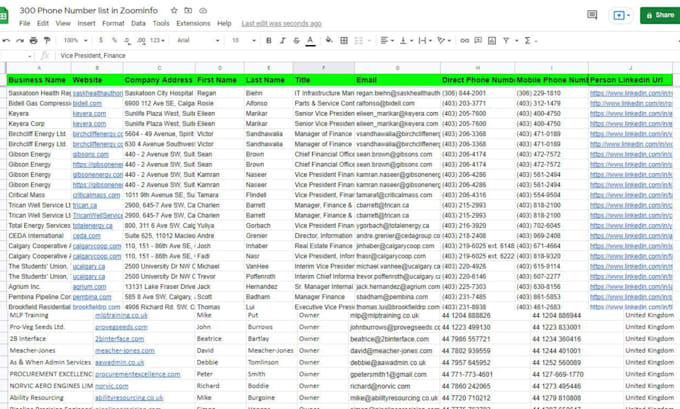
Task: Decrease decimal places icon
Action: [x=127, y=40]
